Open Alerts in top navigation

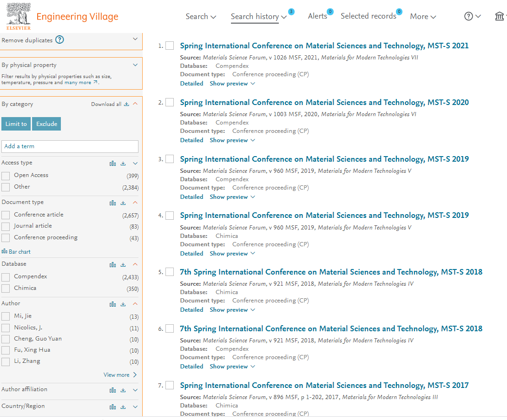click(x=317, y=16)
